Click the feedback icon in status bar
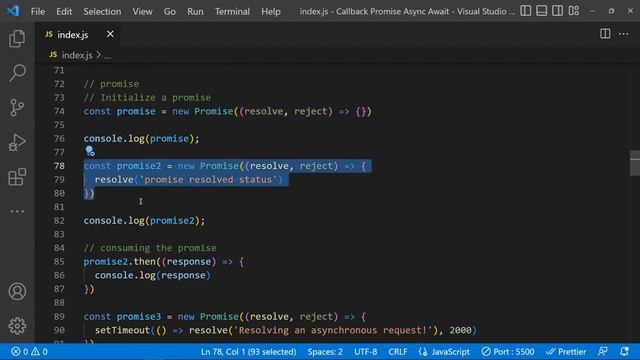Image resolution: width=640 pixels, height=360 pixels. click(602, 351)
